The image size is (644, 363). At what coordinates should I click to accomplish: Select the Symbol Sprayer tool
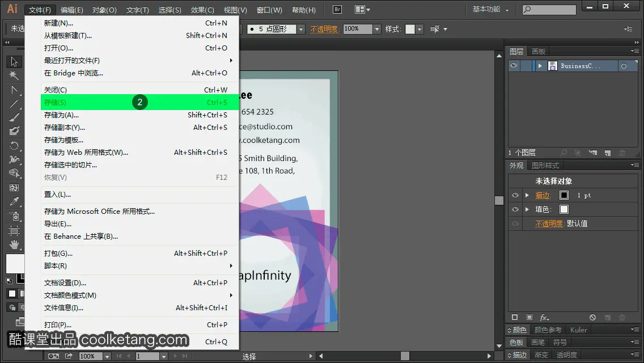pos(14,216)
